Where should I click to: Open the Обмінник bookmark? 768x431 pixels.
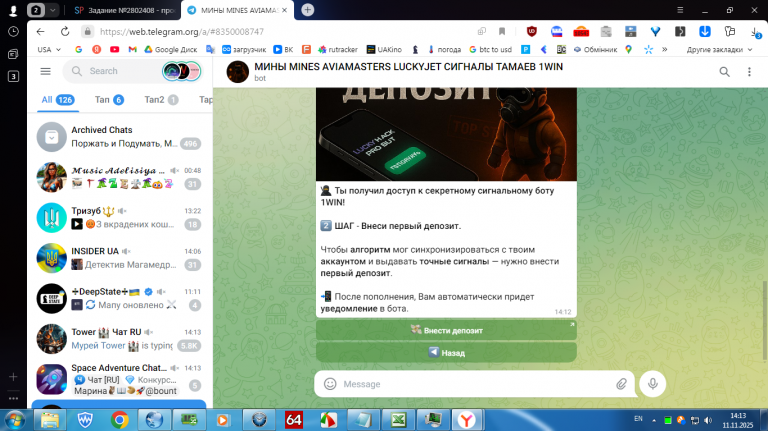click(x=595, y=49)
